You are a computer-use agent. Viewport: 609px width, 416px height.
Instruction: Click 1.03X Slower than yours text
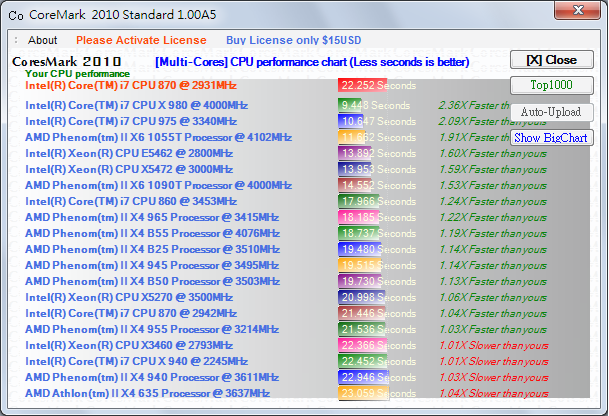pyautogui.click(x=494, y=378)
